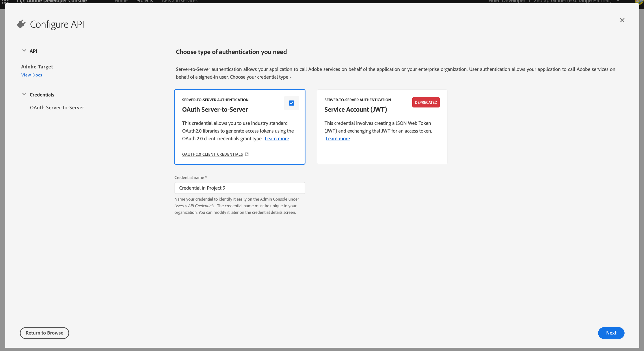The image size is (644, 351).
Task: Click the Adobe logo in header
Action: 20,2
